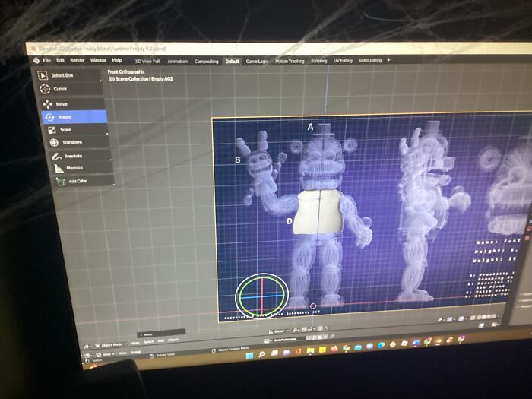This screenshot has height=399, width=532.
Task: Open the proportional falloff dropdown
Action: point(325,328)
